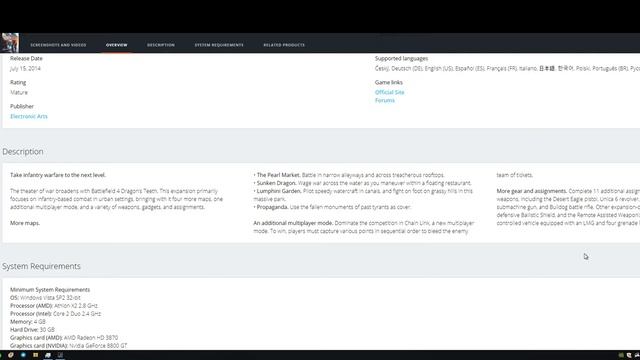640x360 pixels.
Task: Switch to the Description tab
Action: (161, 45)
